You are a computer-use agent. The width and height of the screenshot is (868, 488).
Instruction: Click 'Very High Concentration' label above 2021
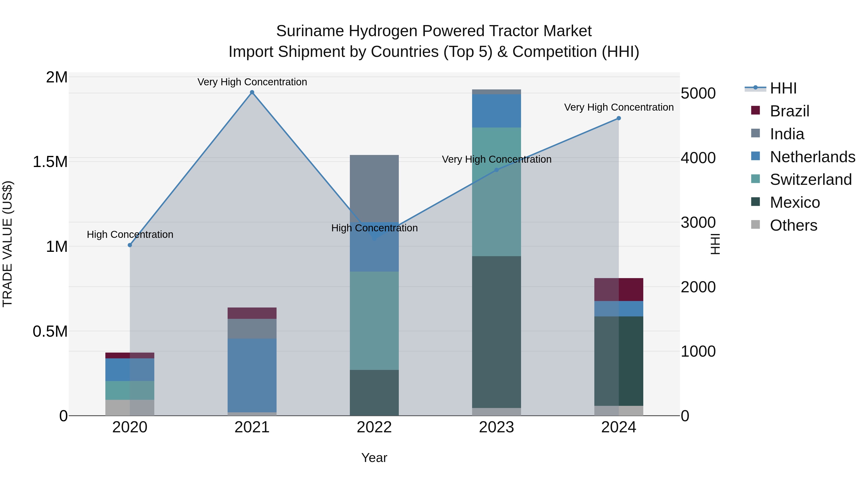coord(252,82)
